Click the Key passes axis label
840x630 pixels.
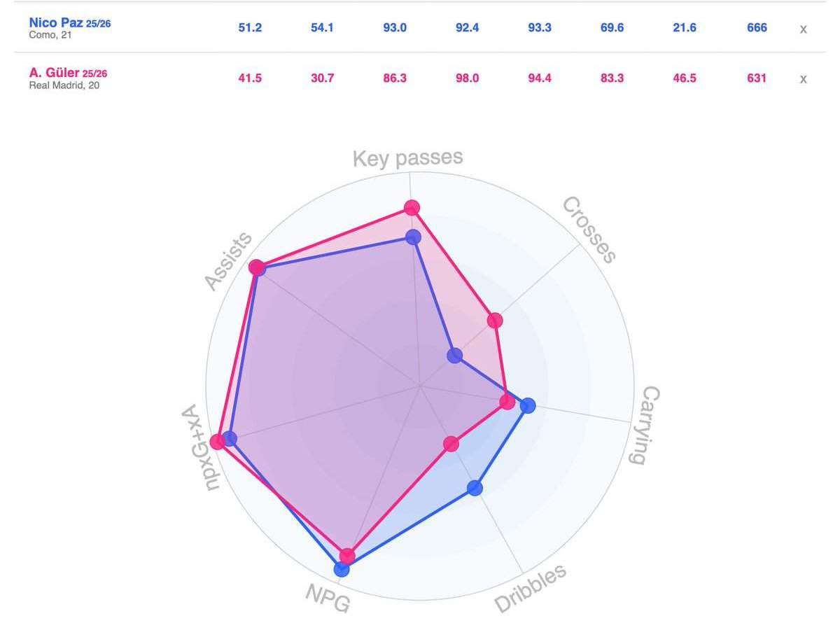click(407, 158)
